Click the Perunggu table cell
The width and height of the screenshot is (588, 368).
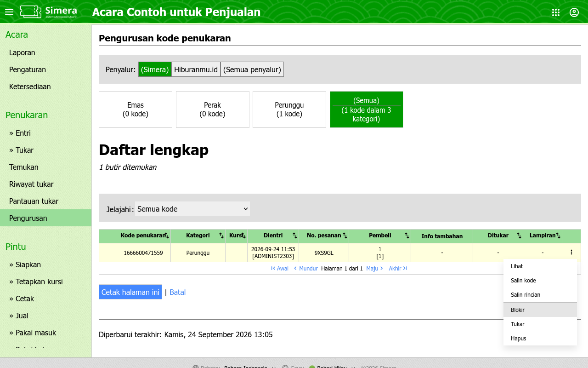click(x=198, y=253)
